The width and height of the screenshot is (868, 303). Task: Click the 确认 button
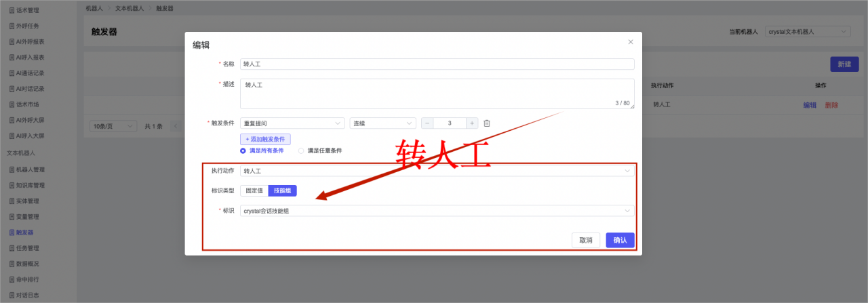[620, 240]
